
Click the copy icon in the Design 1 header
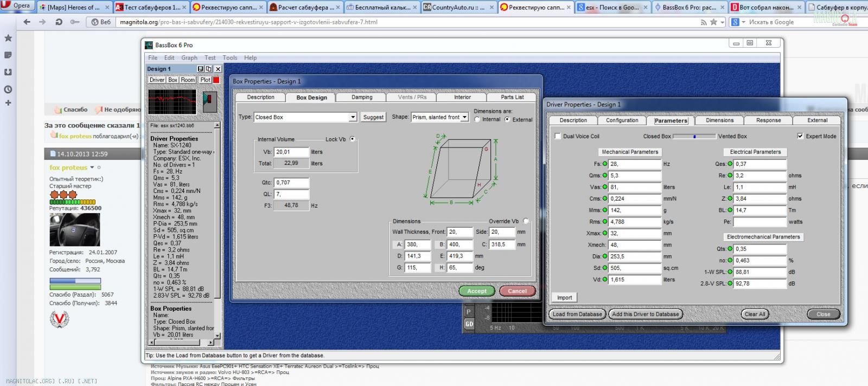click(209, 69)
